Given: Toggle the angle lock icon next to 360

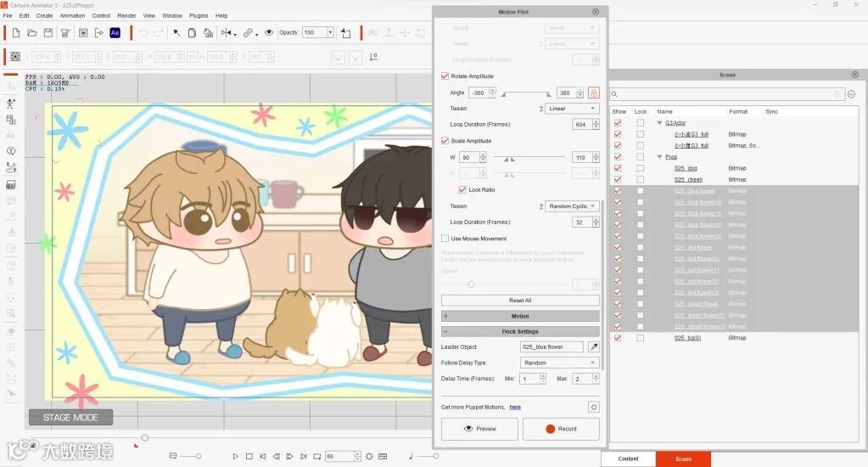Looking at the screenshot, I should (594, 93).
